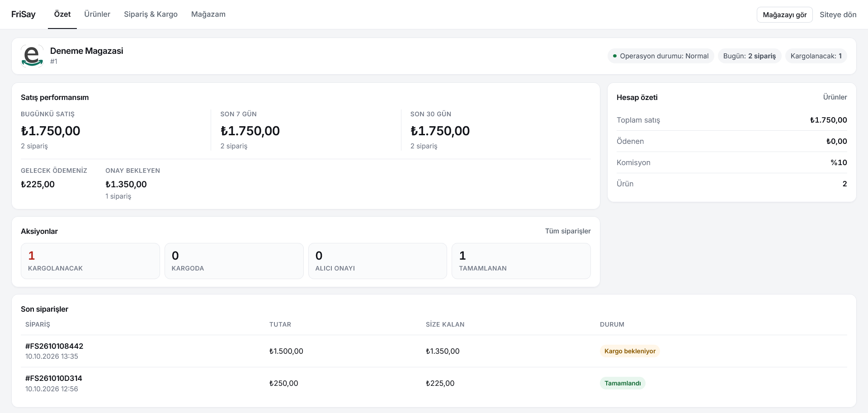Click the Kargo bekleniyor status badge

point(630,351)
